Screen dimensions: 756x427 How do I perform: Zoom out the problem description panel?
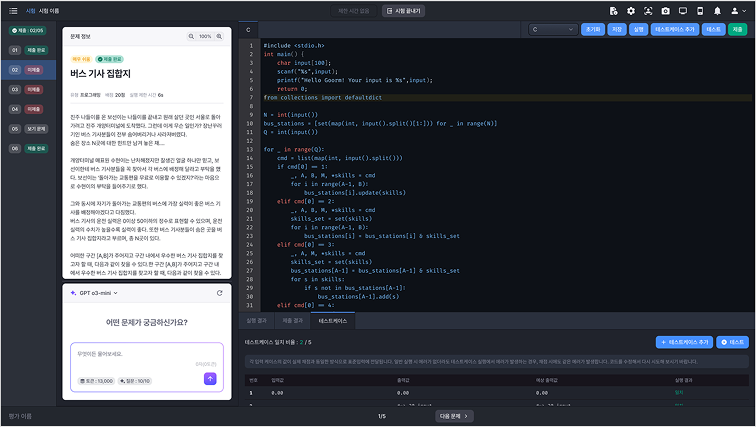192,37
